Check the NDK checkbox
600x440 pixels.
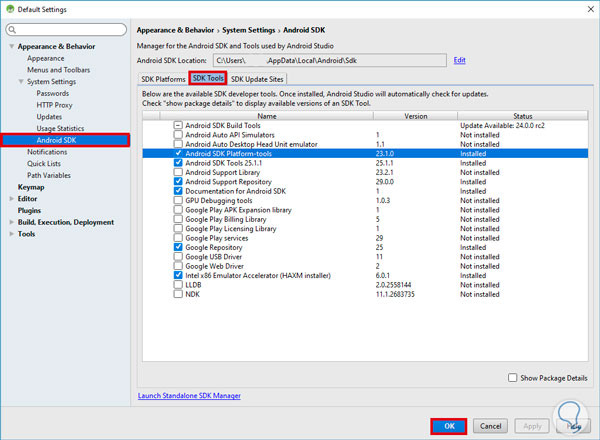178,294
